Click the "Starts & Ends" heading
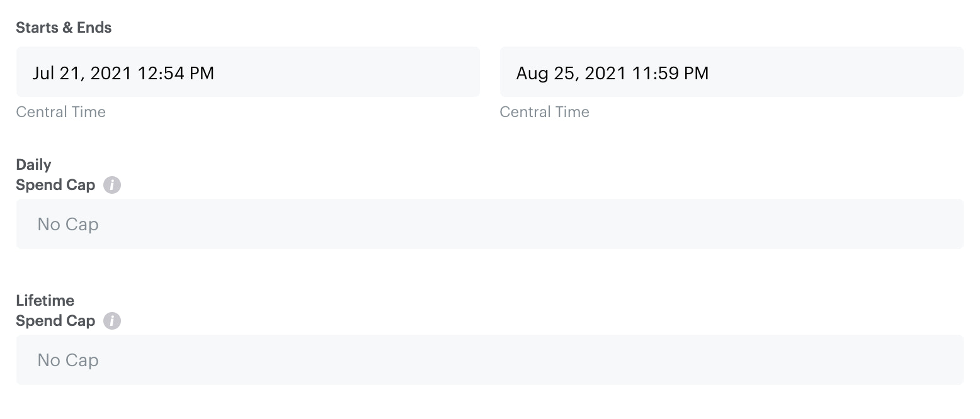This screenshot has width=980, height=419. click(x=64, y=28)
